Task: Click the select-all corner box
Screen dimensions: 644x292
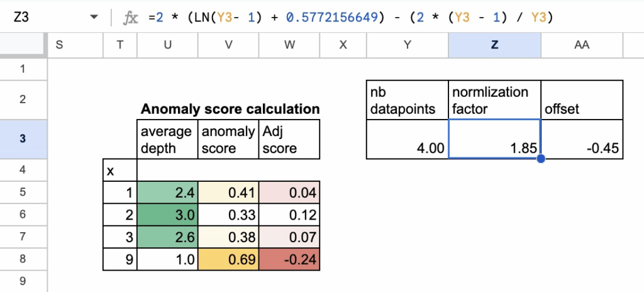Action: tap(23, 45)
